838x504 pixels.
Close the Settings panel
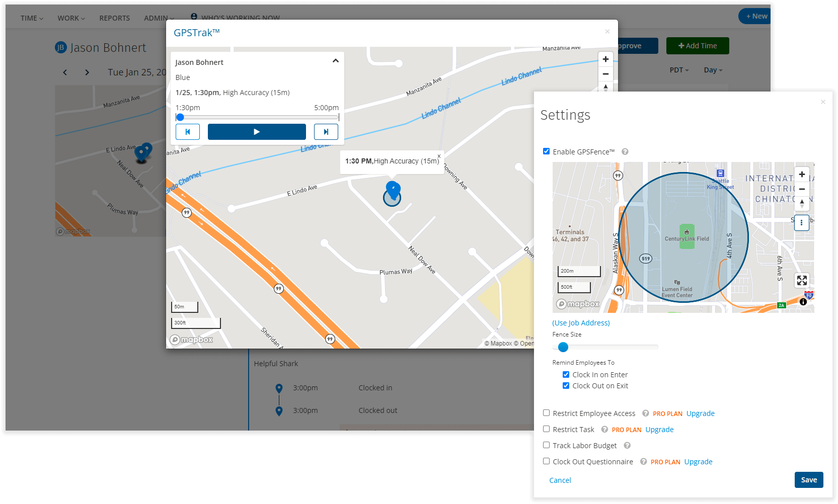point(823,102)
